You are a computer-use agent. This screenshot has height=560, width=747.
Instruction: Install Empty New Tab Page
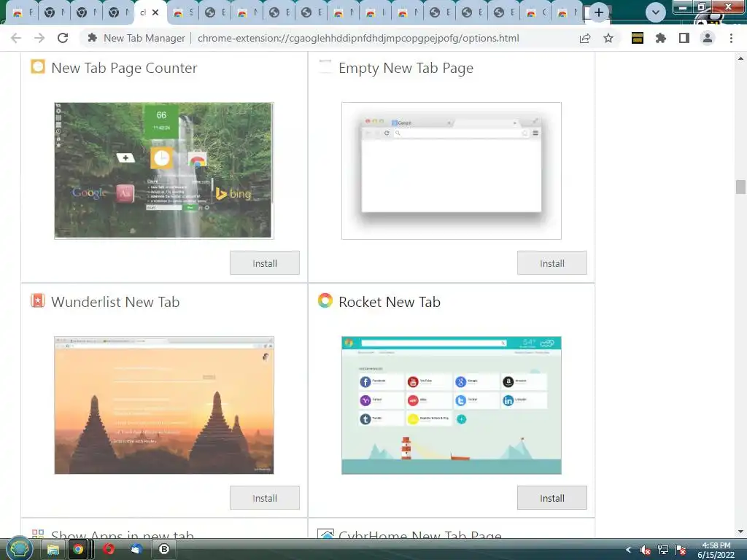(x=551, y=262)
